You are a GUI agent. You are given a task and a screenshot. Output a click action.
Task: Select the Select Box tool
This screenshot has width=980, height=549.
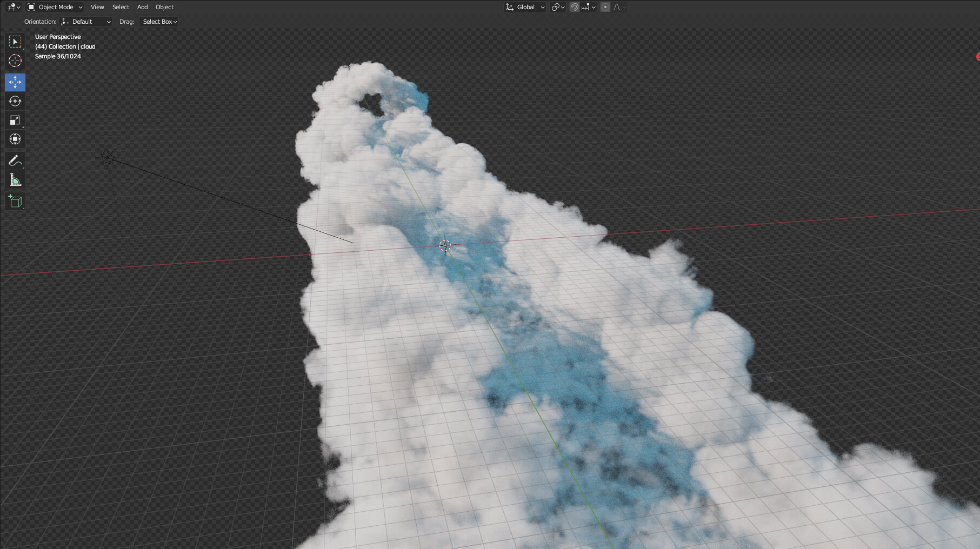click(15, 42)
